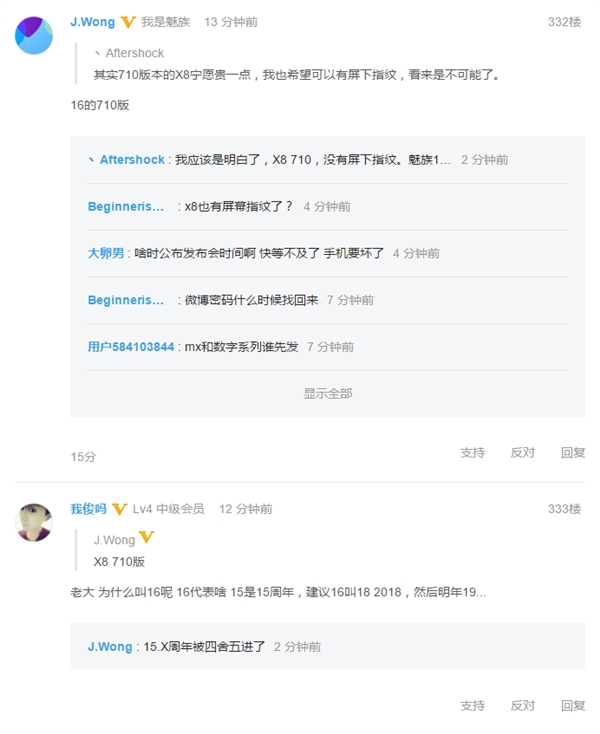The width and height of the screenshot is (600, 734).
Task: Click 反对 on the 332楼 comment
Action: [x=522, y=452]
